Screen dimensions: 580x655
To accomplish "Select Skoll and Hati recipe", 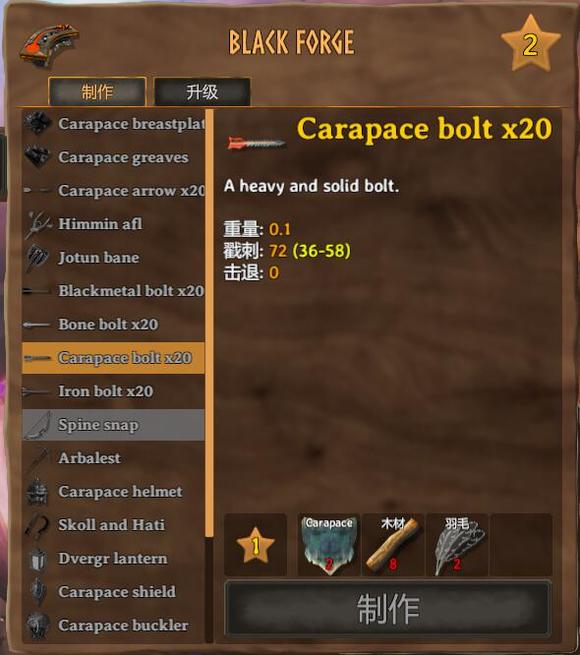I will click(113, 525).
